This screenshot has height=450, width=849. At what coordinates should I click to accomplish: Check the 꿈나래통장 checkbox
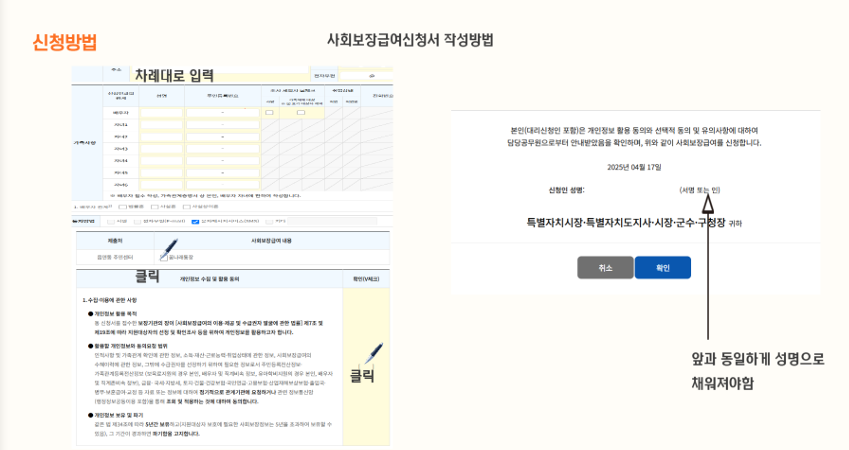pyautogui.click(x=164, y=257)
